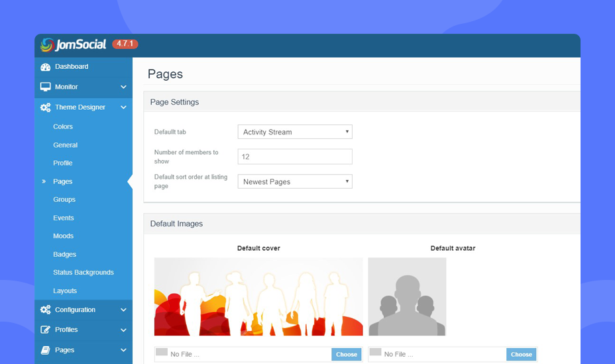
Task: Open the Status Backgrounds section
Action: [x=83, y=272]
